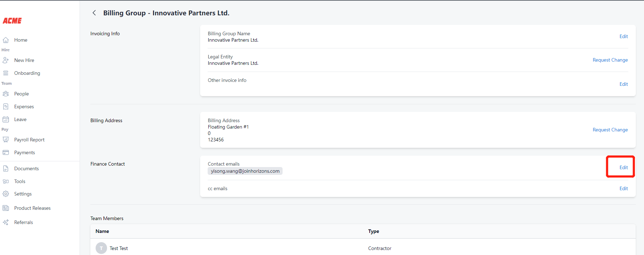
Task: Go back using the left chevron arrow
Action: point(94,13)
